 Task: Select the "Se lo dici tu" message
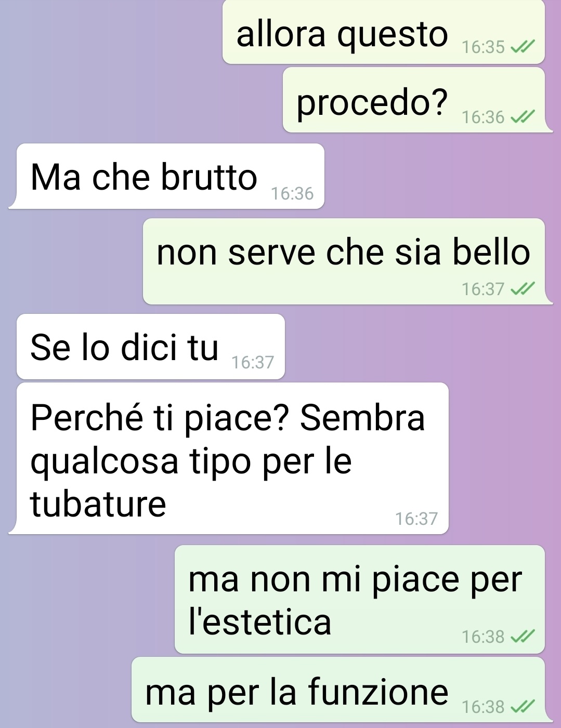pyautogui.click(x=151, y=347)
